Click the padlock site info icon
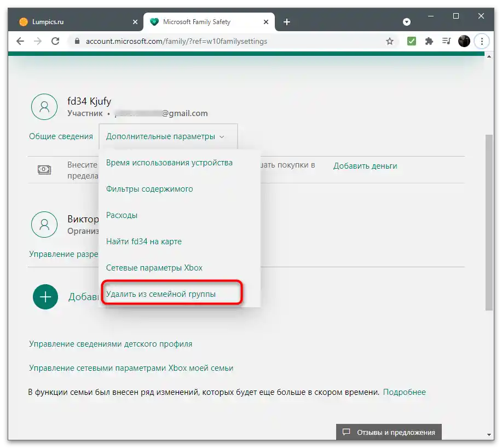 pos(77,41)
